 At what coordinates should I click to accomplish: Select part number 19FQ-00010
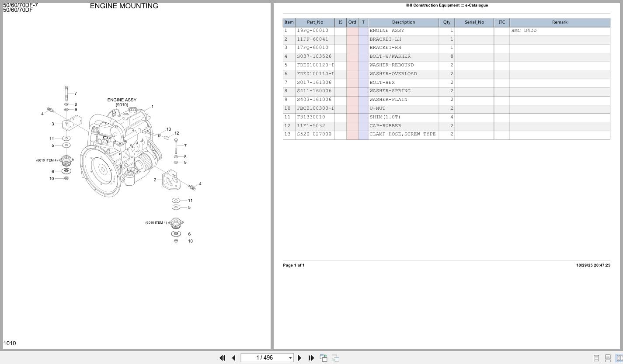312,31
